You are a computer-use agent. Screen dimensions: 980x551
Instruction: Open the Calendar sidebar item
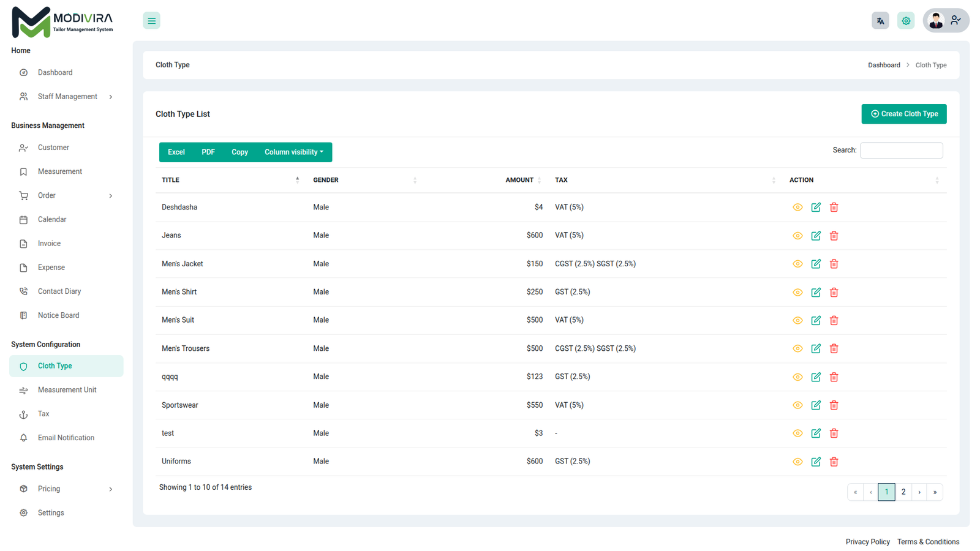coord(67,220)
